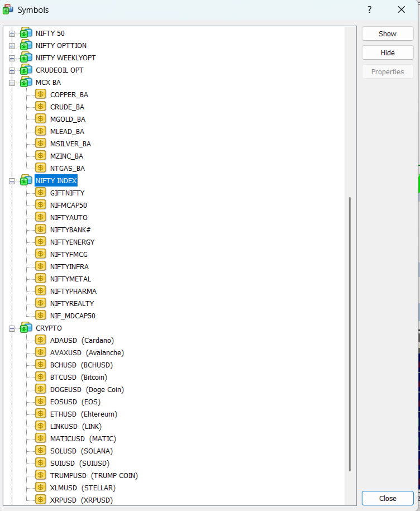Image resolution: width=420 pixels, height=511 pixels.
Task: Expand the NIFTY WEEKLYOPT group
Action: (x=12, y=58)
